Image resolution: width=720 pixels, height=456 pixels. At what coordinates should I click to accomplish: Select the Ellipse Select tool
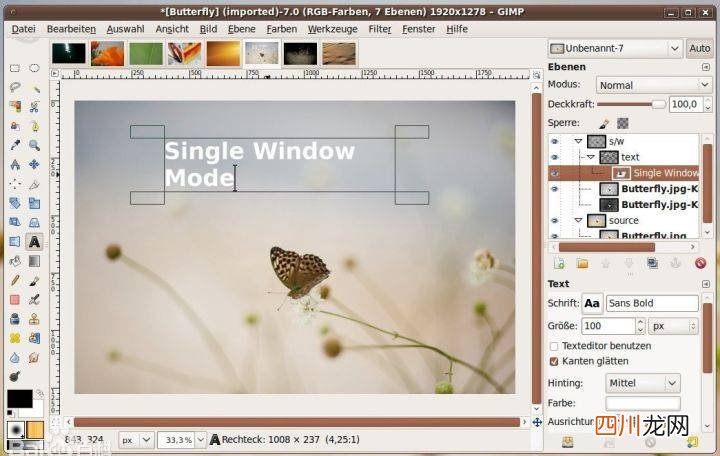click(34, 68)
